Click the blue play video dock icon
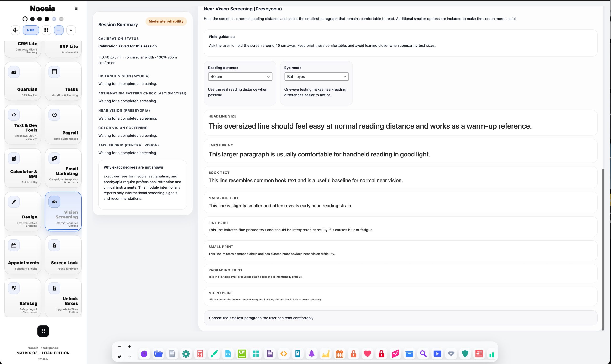Screen dimensions: 611x364 437,354
